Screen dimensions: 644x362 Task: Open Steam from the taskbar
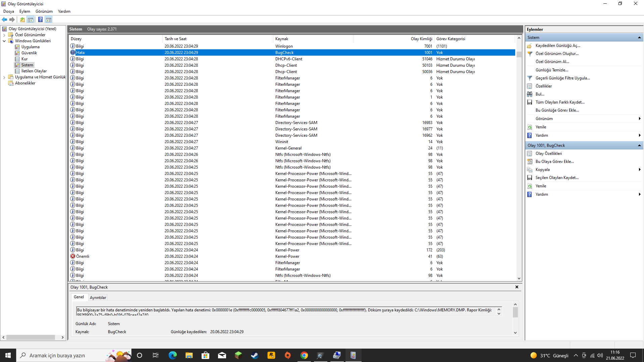coord(255,355)
